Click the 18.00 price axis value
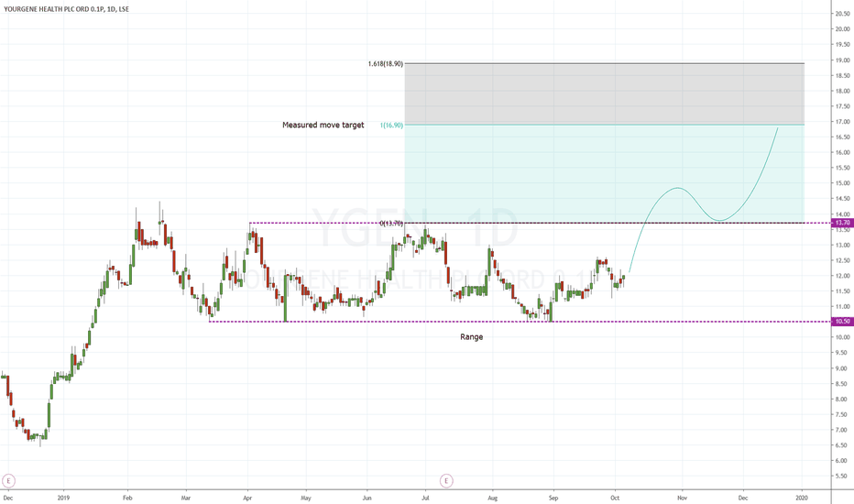Viewport: 854px width, 504px height. point(843,91)
